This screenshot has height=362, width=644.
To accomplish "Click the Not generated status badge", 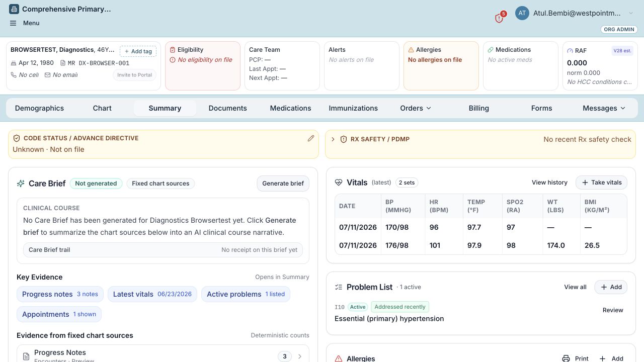I will [96, 184].
